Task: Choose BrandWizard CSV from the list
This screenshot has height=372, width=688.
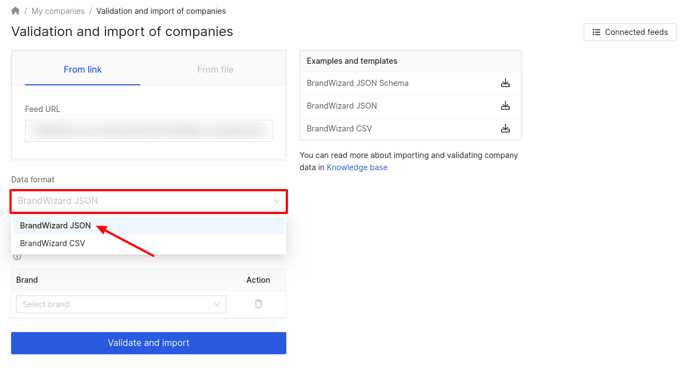Action: 149,243
